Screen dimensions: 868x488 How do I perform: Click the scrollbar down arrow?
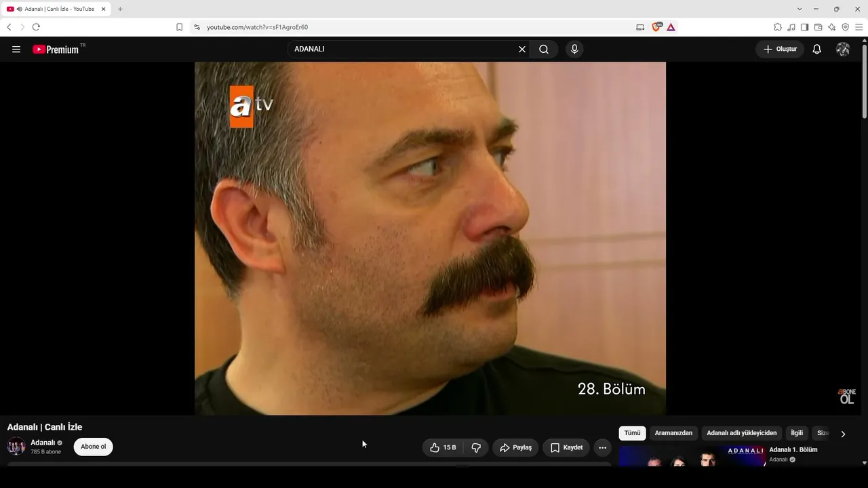(x=864, y=463)
